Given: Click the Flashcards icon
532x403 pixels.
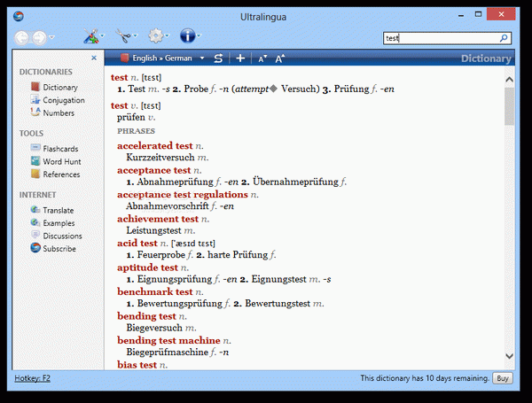Looking at the screenshot, I should tap(35, 148).
